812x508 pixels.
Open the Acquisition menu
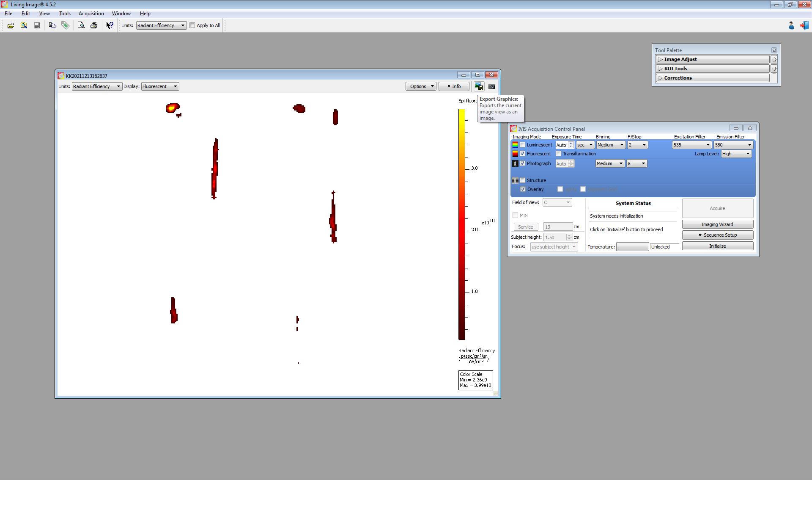tap(91, 14)
